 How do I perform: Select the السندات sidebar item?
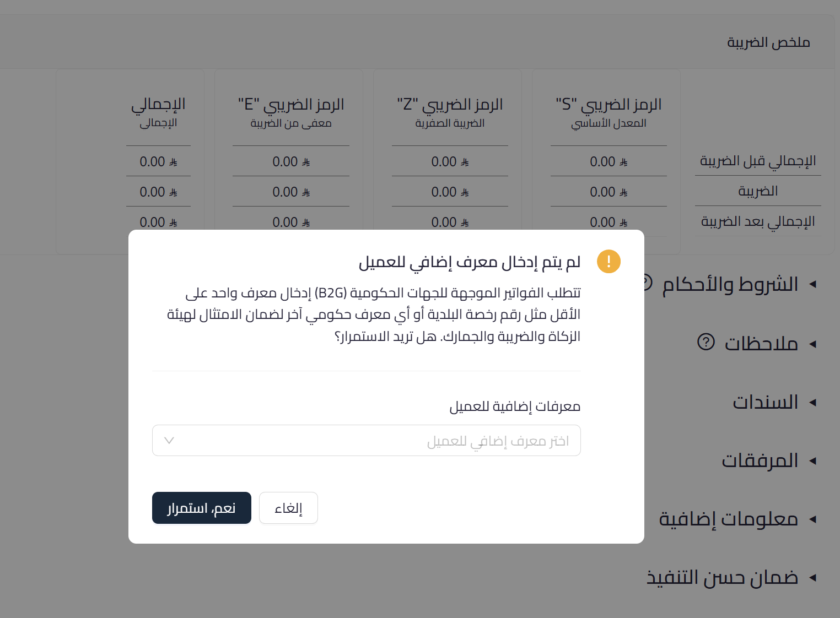click(x=765, y=402)
